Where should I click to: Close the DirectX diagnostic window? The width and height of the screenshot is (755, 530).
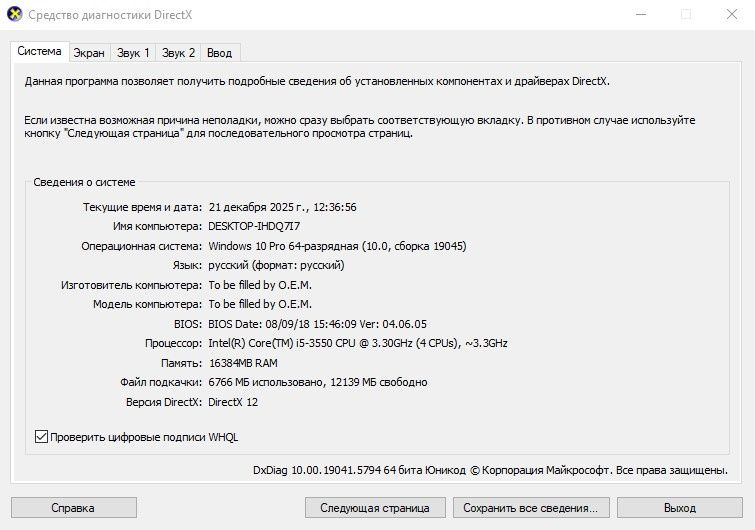pos(731,15)
